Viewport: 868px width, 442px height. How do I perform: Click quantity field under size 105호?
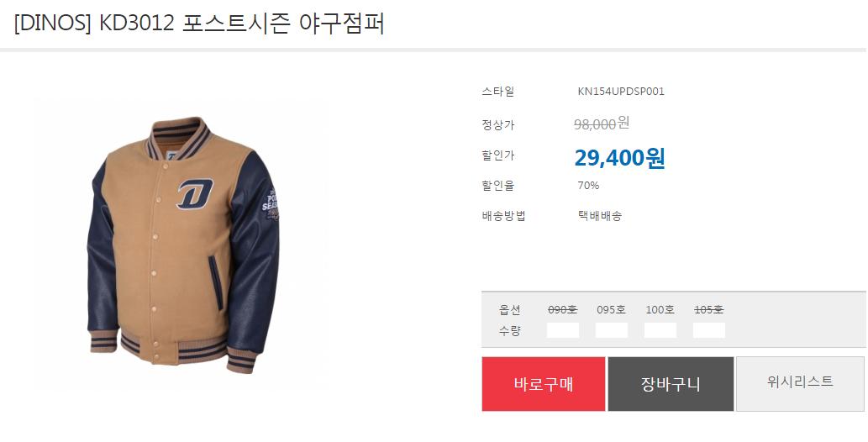click(x=709, y=331)
